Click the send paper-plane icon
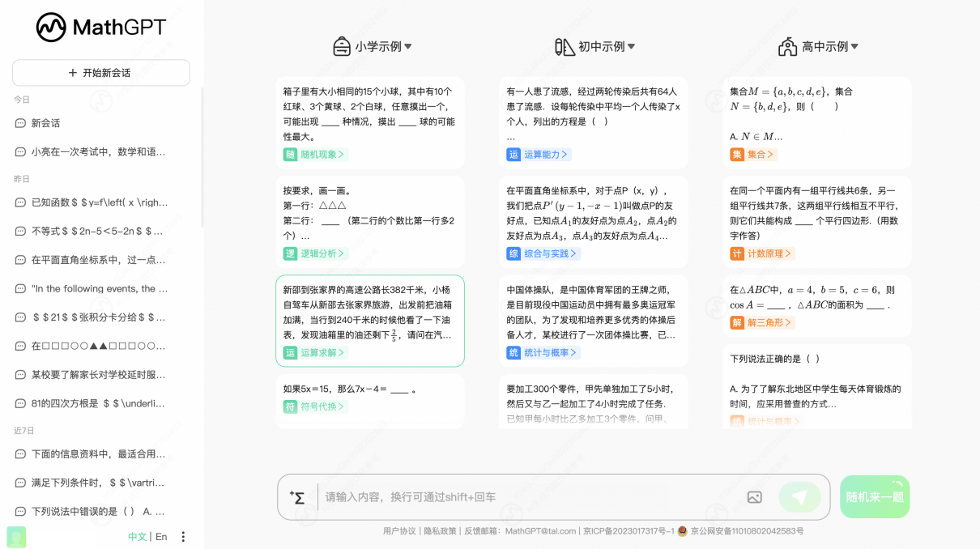The width and height of the screenshot is (980, 549). point(799,496)
